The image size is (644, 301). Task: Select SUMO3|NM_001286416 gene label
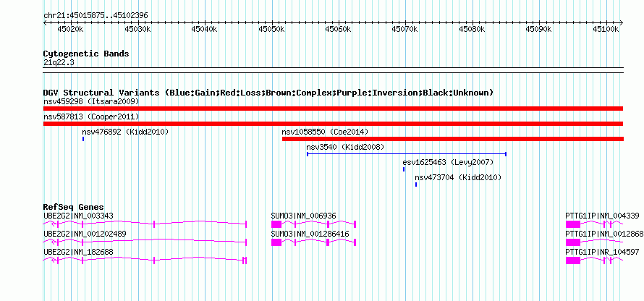[310, 234]
